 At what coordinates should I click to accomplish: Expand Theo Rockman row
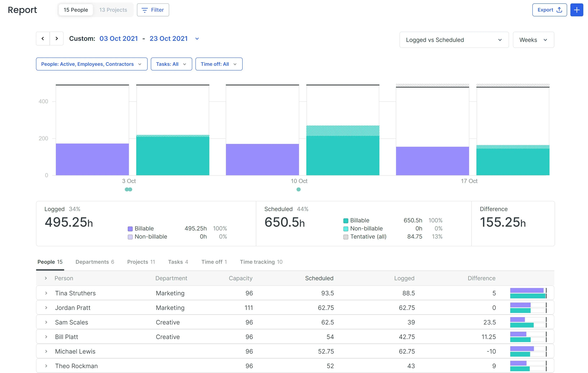(46, 366)
